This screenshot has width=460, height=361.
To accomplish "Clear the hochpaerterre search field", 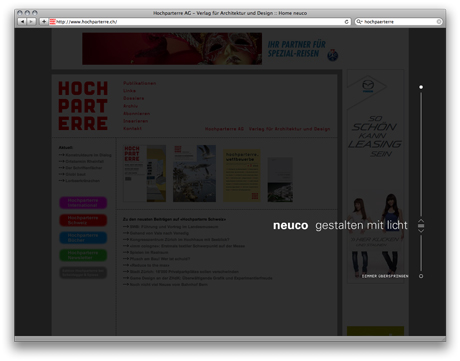I will tap(439, 22).
